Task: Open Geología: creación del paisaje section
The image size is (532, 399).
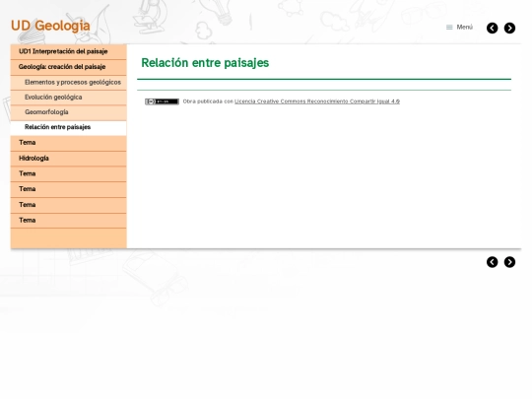Action: pyautogui.click(x=69, y=67)
